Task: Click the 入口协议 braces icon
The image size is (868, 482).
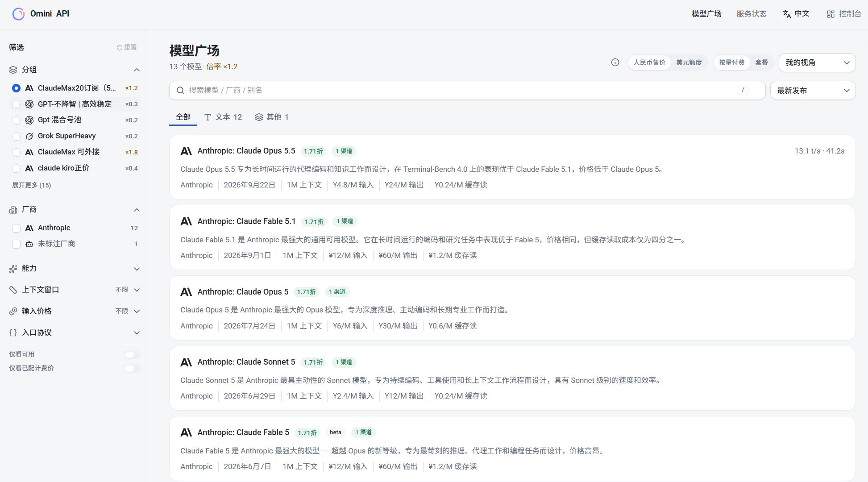Action: click(13, 333)
